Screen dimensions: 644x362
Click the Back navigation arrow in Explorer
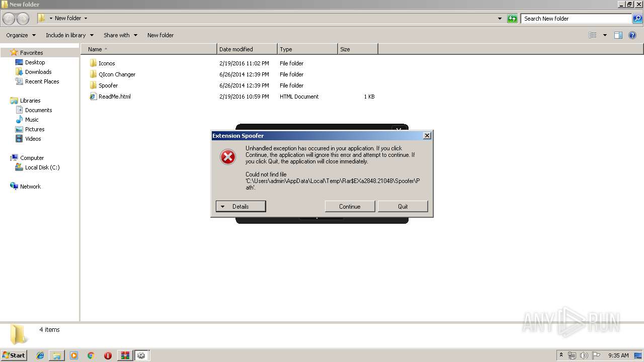tap(9, 19)
